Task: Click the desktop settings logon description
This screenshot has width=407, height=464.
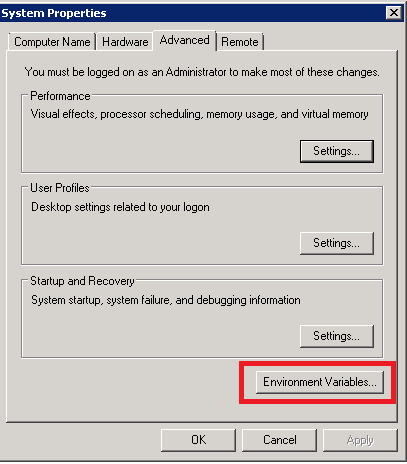Action: (120, 207)
